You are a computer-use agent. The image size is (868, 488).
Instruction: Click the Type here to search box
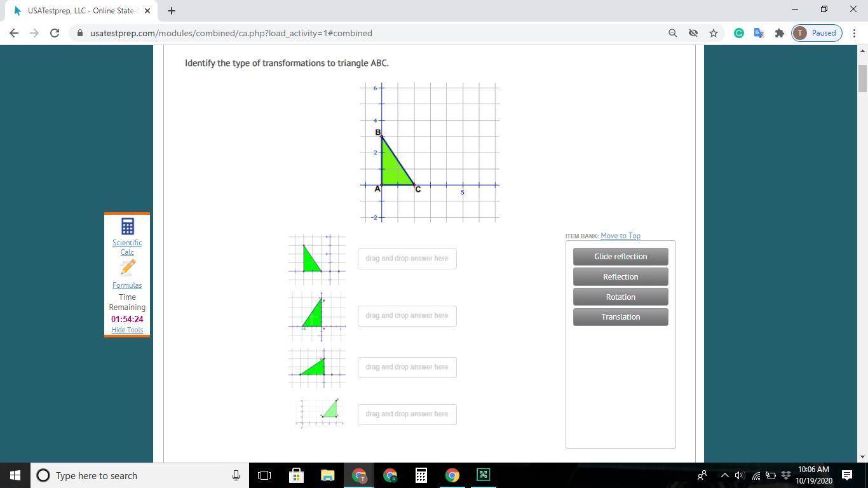pos(139,475)
